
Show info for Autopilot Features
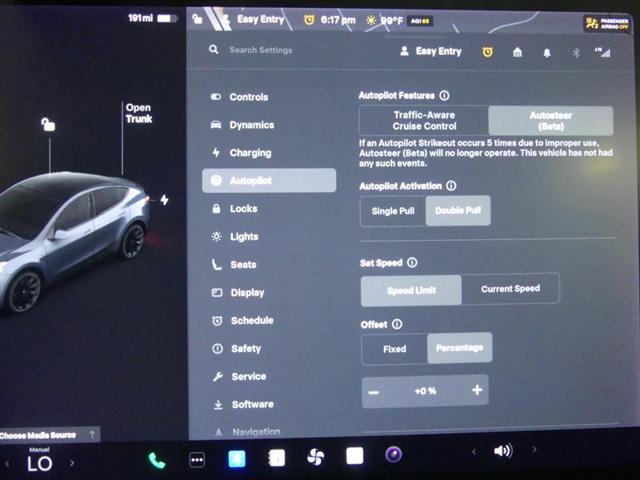444,96
